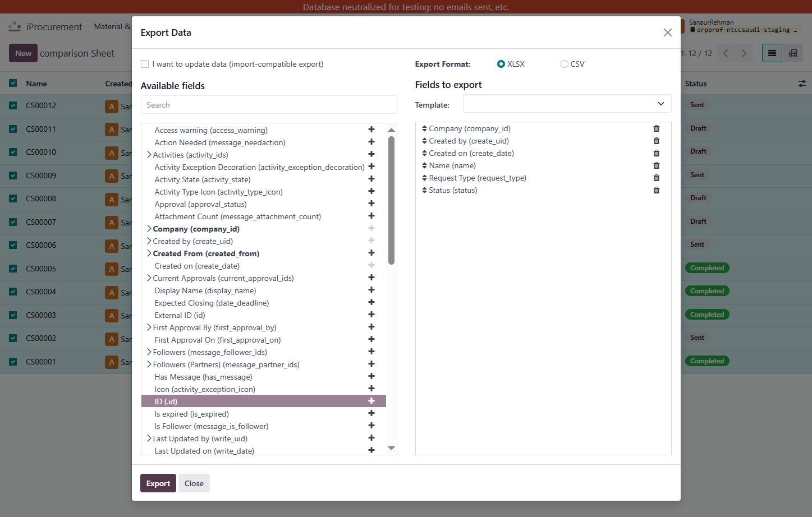Add Is expired field with plus icon
The width and height of the screenshot is (812, 517).
371,413
